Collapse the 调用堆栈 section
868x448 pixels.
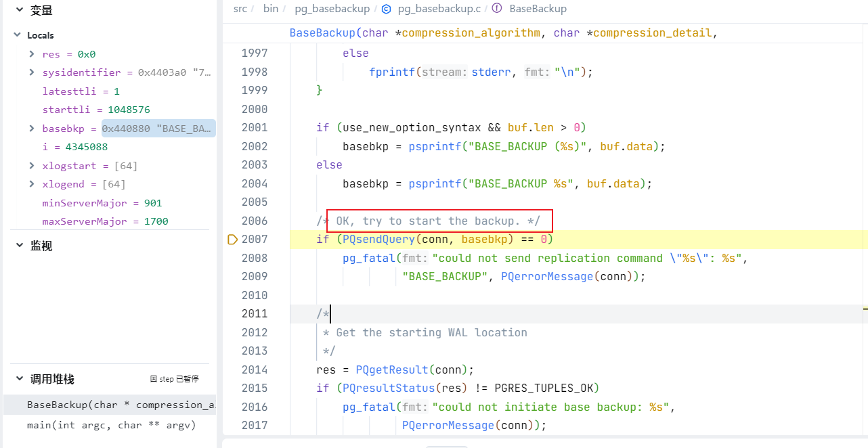19,379
